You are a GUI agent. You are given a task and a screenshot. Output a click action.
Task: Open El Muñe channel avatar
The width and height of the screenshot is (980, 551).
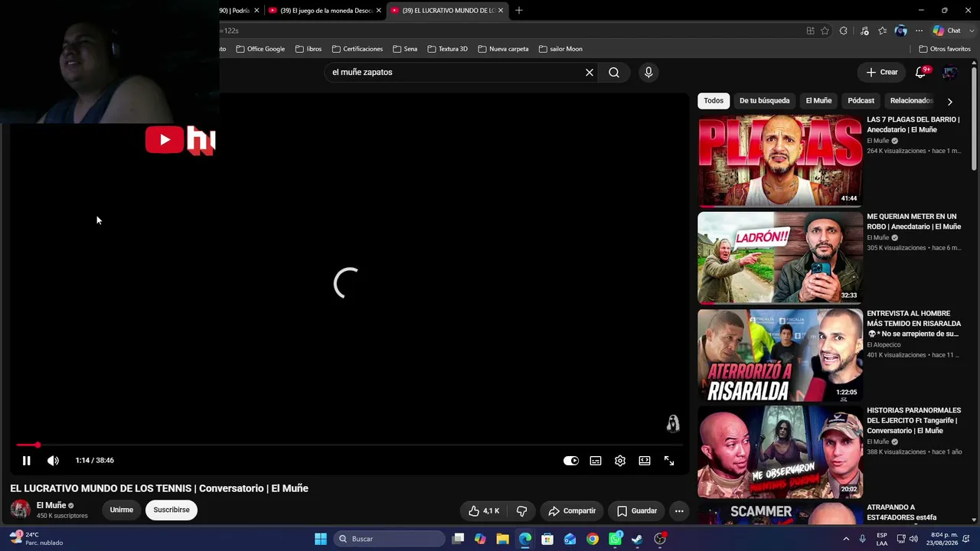click(21, 510)
